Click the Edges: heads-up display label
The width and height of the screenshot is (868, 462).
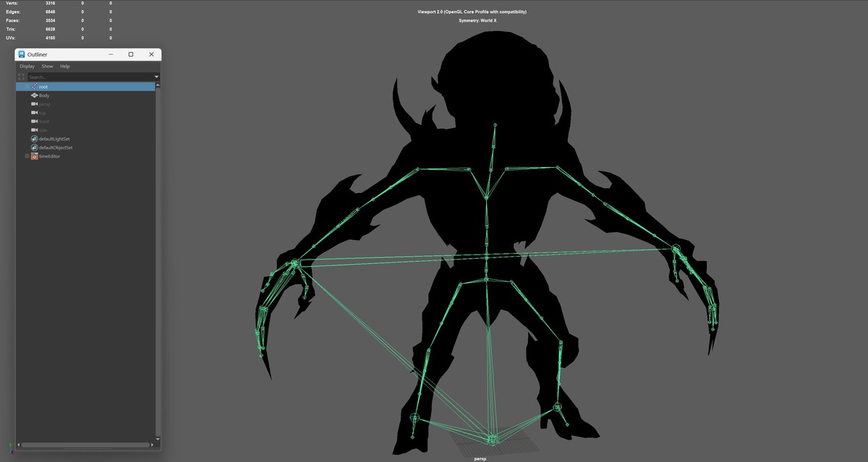[x=12, y=12]
